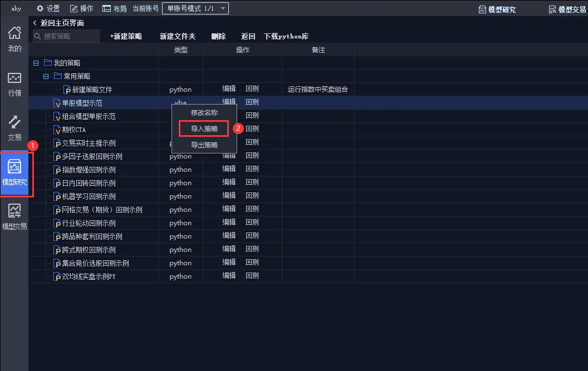Click 编辑 for 指数增强回测示例
The width and height of the screenshot is (588, 371).
pos(229,169)
